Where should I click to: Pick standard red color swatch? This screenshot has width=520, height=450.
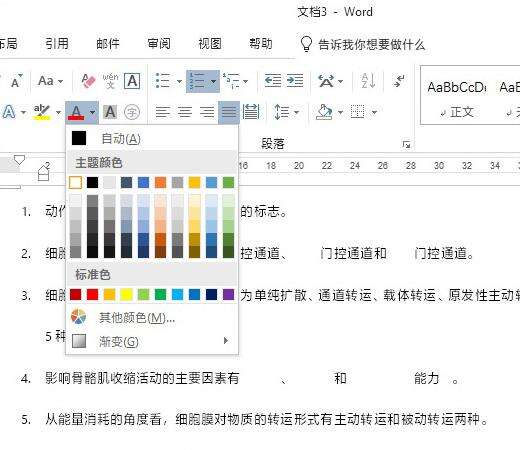point(92,295)
